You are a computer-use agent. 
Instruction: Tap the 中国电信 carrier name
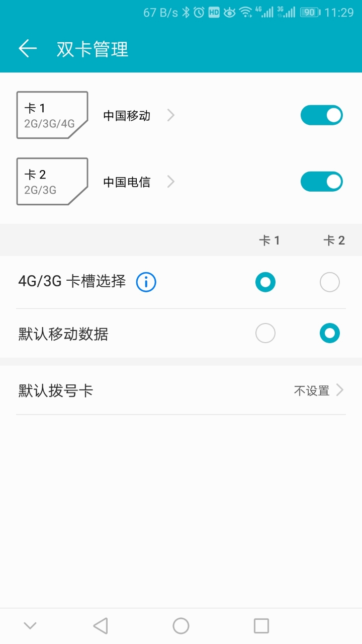127,182
